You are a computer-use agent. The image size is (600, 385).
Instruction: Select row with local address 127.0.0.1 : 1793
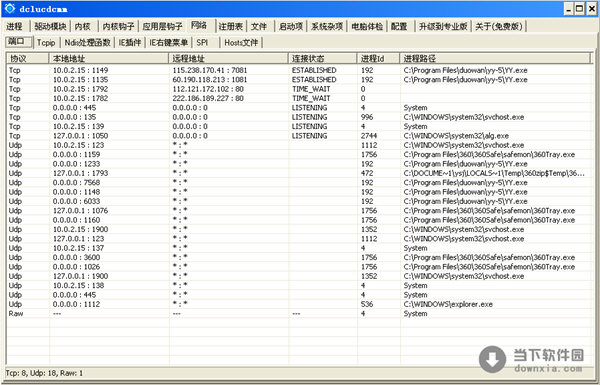[300, 173]
